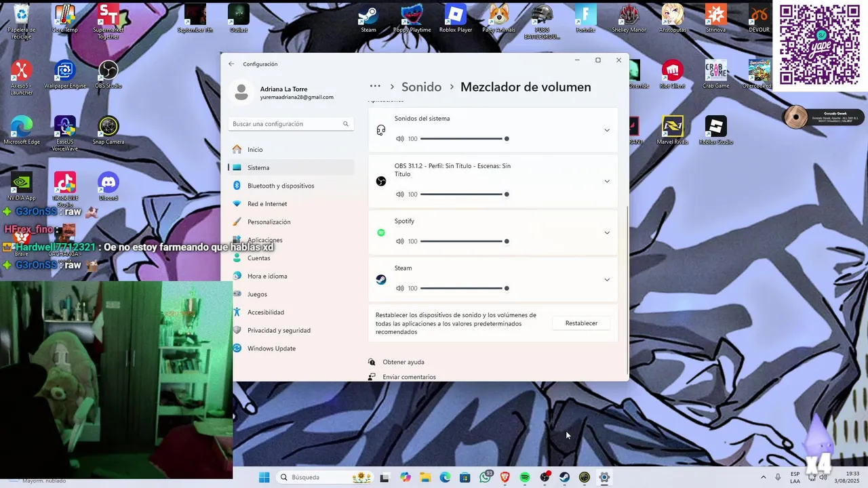Screen dimensions: 868x488
Task: Select the PUBG Battlegrounds desktop icon
Action: tap(542, 22)
